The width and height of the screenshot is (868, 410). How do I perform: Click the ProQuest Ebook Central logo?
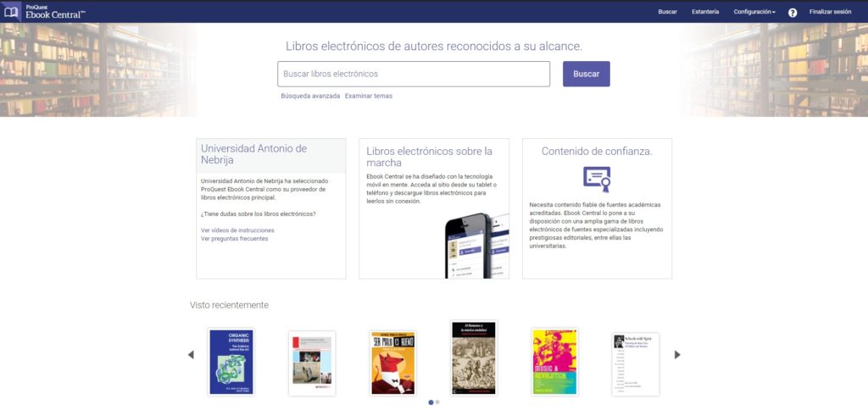[44, 11]
